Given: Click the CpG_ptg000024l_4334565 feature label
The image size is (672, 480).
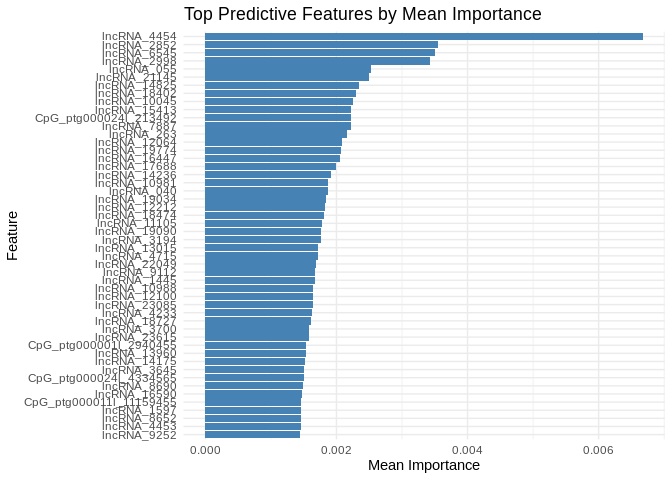Looking at the screenshot, I should pyautogui.click(x=102, y=378).
